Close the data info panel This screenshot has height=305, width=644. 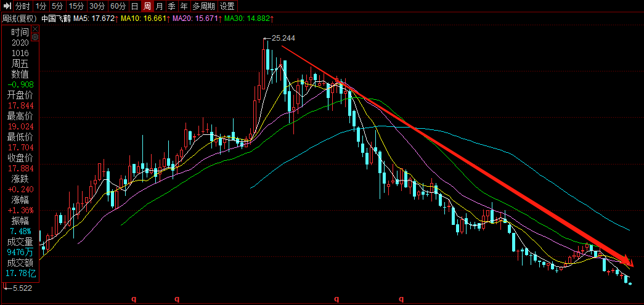[35, 28]
